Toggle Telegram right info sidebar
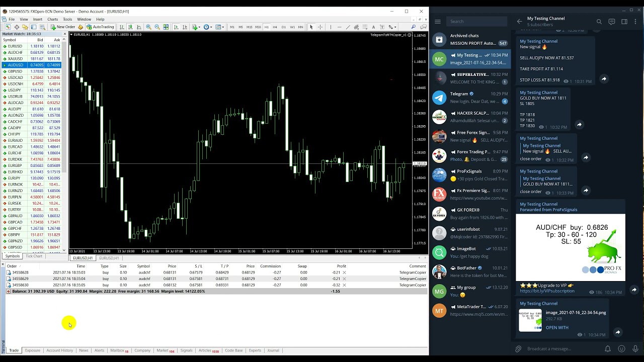 click(624, 22)
